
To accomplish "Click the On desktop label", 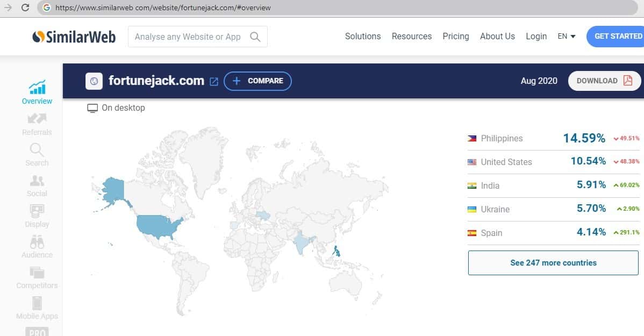I will 123,108.
